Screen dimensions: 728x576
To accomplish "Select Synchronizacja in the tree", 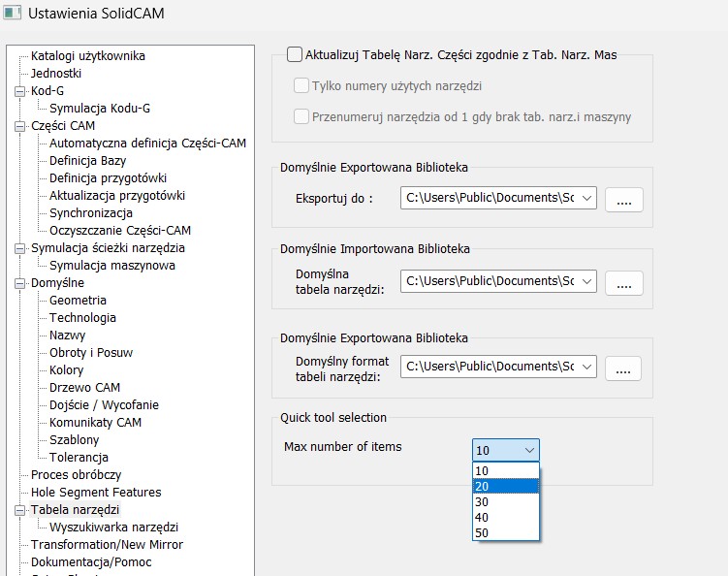I will pos(91,212).
